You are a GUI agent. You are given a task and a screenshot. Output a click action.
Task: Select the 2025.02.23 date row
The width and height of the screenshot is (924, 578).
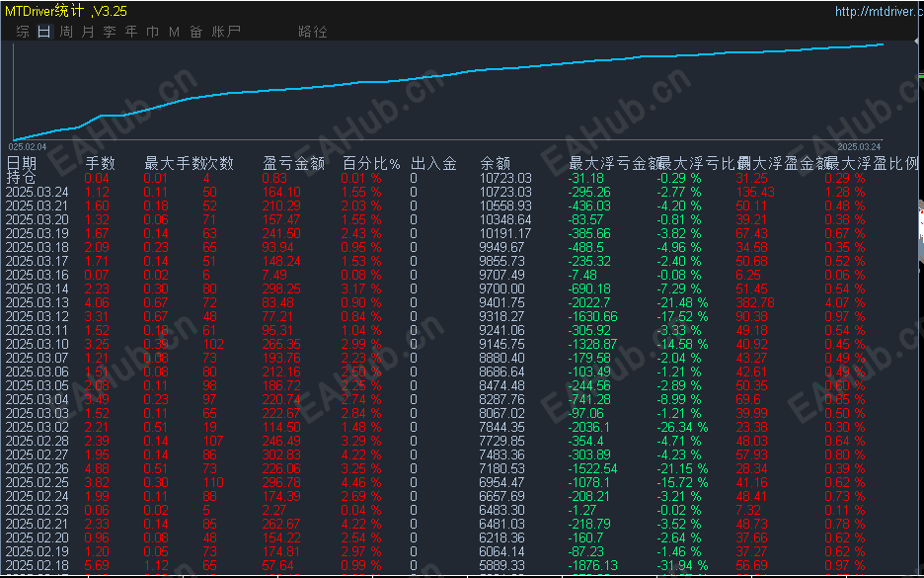(x=462, y=510)
